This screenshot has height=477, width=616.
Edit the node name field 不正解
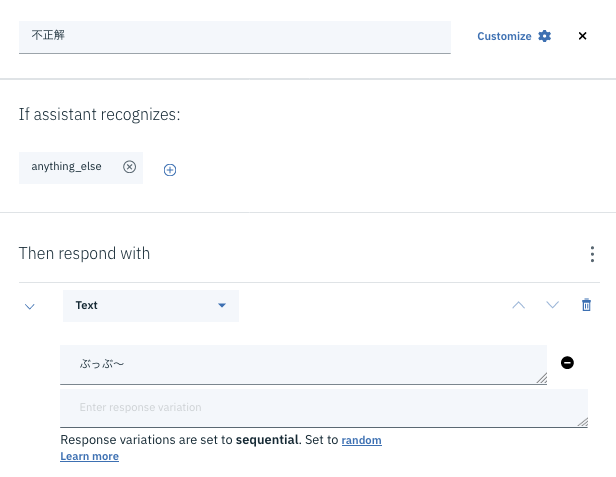click(234, 36)
